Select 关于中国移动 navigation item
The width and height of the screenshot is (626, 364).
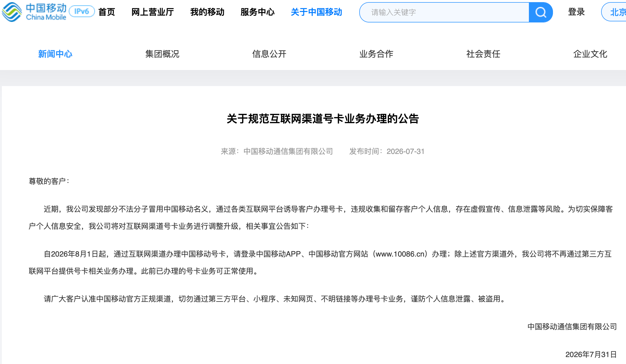[x=316, y=12]
